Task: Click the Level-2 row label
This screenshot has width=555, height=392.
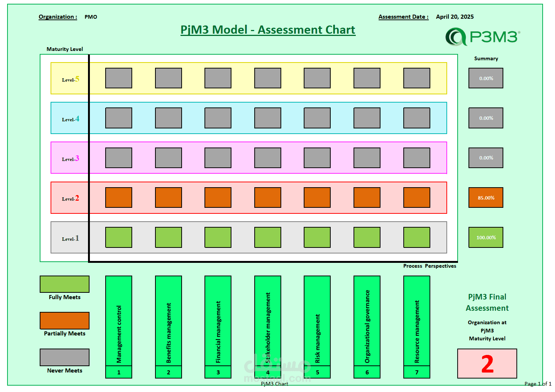Action: tap(70, 198)
